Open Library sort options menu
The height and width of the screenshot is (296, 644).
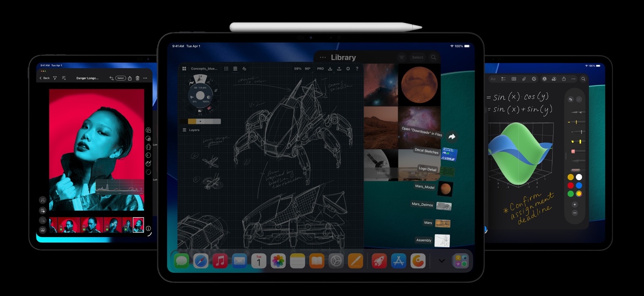[401, 58]
